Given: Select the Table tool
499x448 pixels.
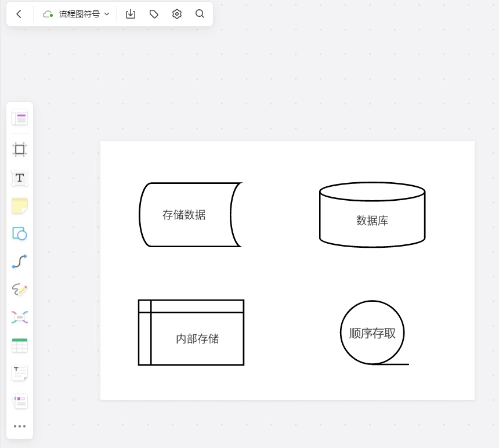Looking at the screenshot, I should 20,345.
